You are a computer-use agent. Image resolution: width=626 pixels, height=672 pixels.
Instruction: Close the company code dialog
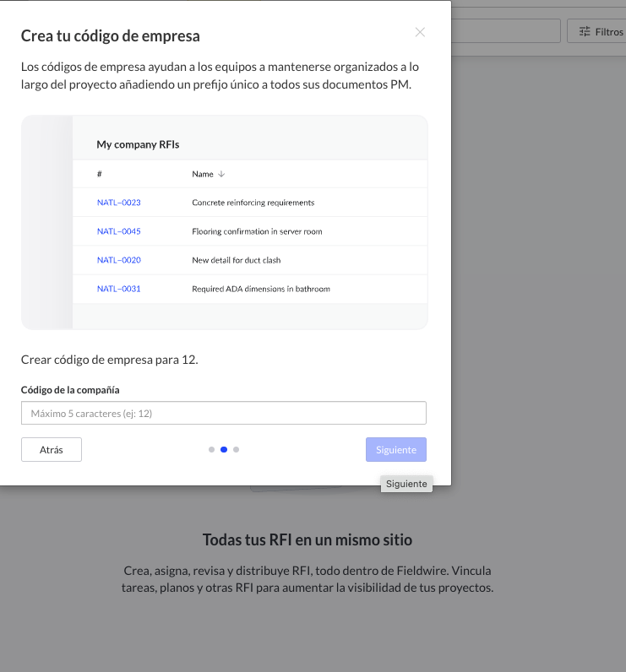(420, 32)
